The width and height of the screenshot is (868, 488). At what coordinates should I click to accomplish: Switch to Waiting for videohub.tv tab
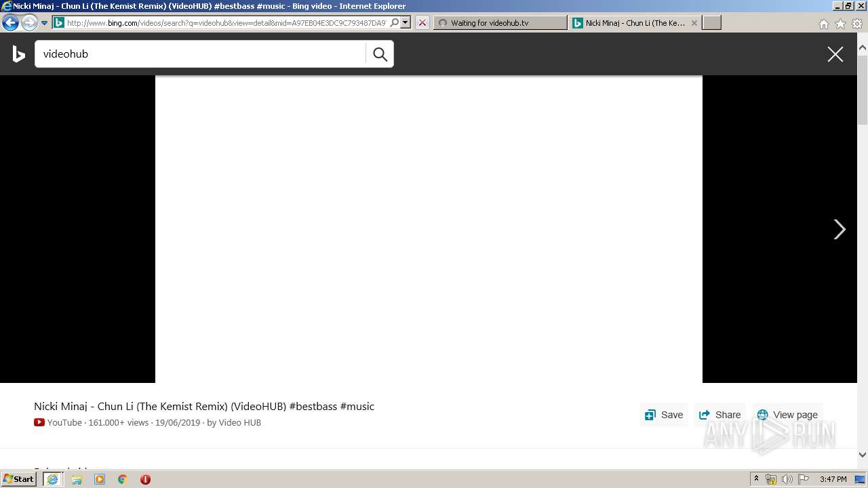[x=500, y=22]
